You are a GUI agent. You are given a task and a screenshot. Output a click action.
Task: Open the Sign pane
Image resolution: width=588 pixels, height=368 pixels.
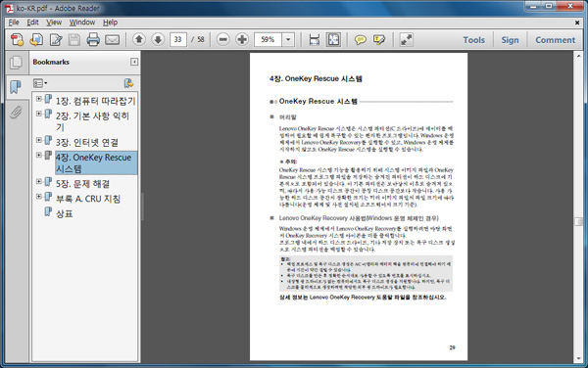pos(510,40)
